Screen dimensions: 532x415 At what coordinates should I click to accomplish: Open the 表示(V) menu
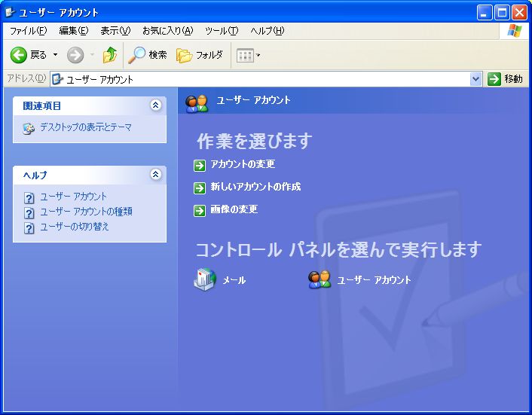pyautogui.click(x=115, y=31)
